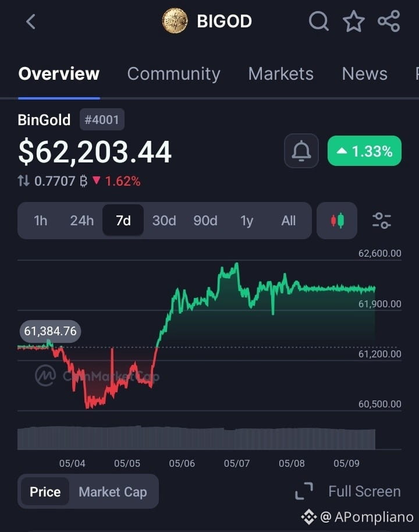The height and width of the screenshot is (532, 419).
Task: Open the search magnifier icon
Action: coord(318,21)
